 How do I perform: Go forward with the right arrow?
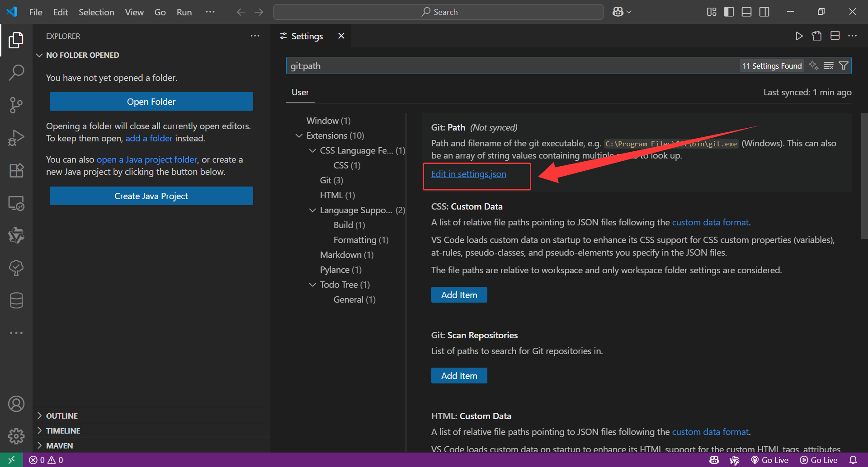pos(259,12)
